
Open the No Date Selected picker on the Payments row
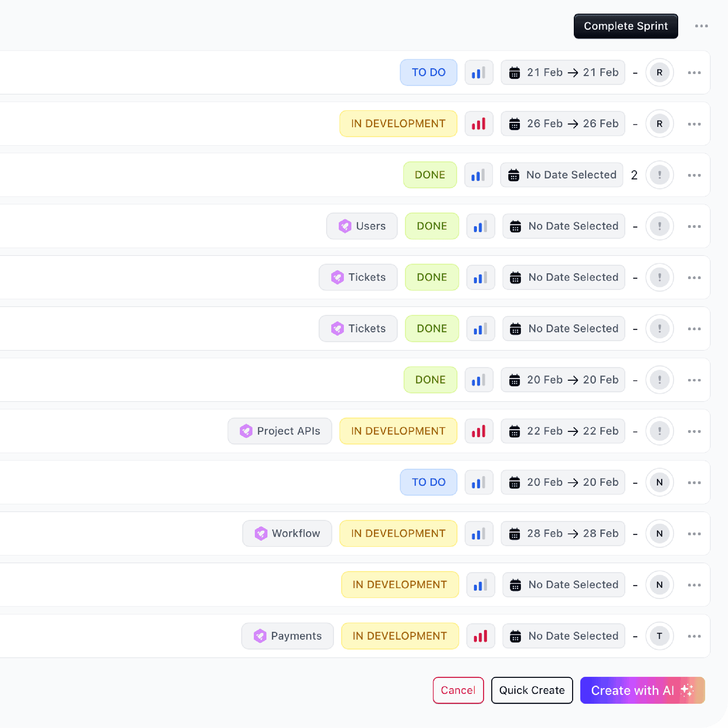pos(563,636)
